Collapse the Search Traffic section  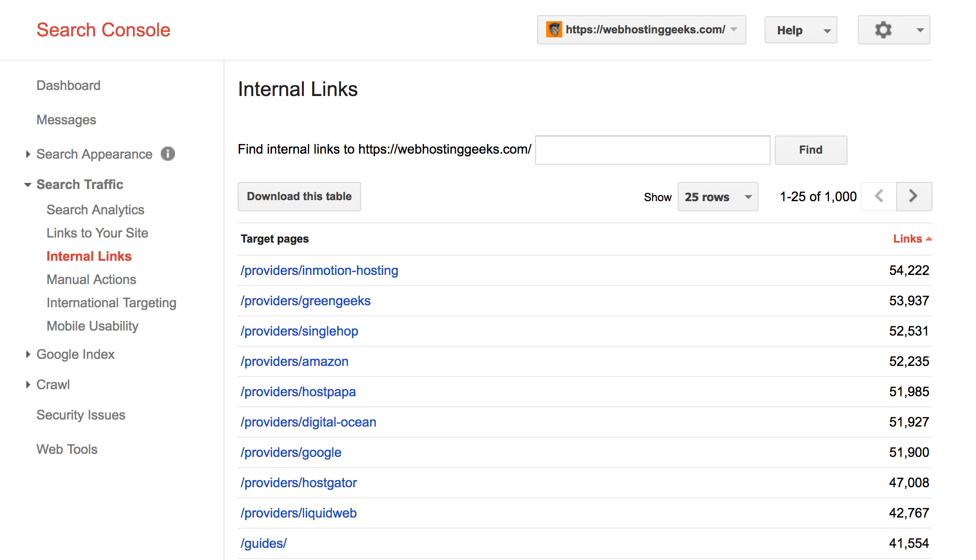point(28,184)
